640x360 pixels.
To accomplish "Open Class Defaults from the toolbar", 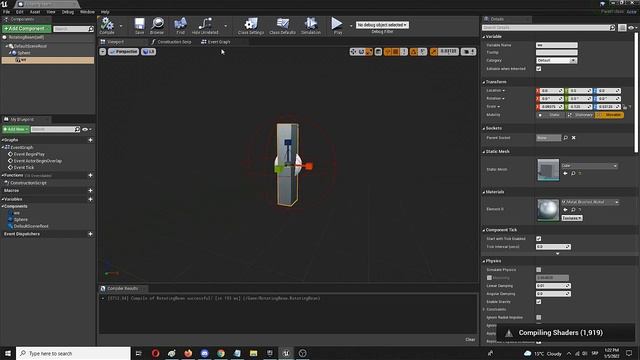I will click(282, 25).
